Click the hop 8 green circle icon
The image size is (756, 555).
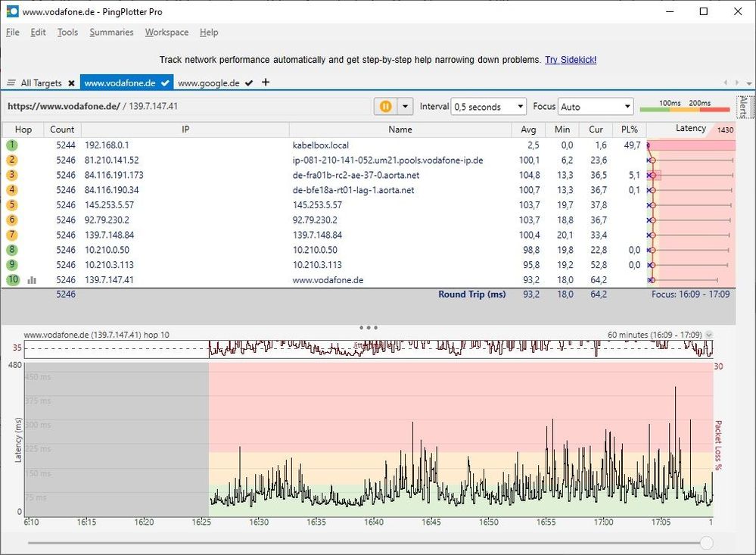click(x=11, y=250)
